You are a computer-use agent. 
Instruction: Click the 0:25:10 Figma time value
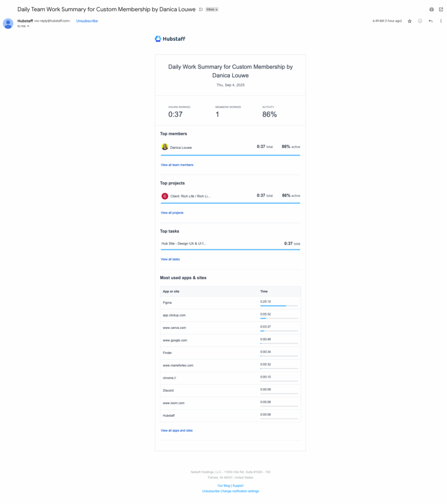click(266, 302)
